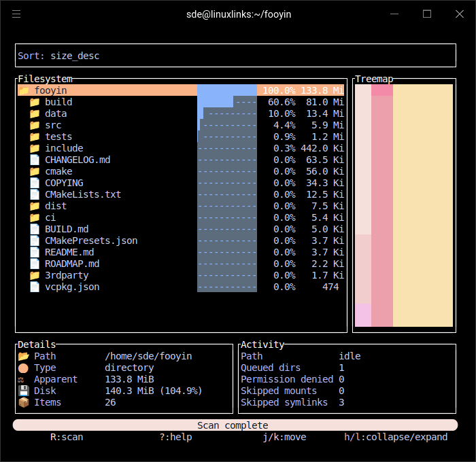This screenshot has width=476, height=462.
Task: Click the R:scan shortcut hint
Action: 67,437
